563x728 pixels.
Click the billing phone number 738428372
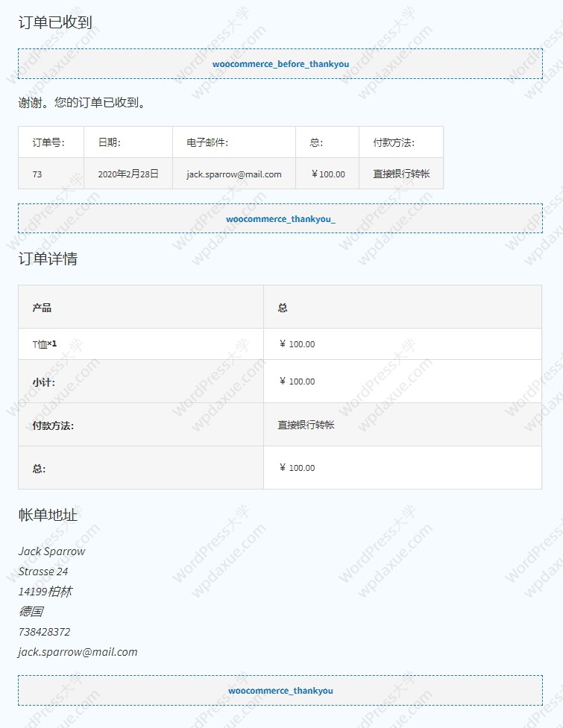pos(44,632)
